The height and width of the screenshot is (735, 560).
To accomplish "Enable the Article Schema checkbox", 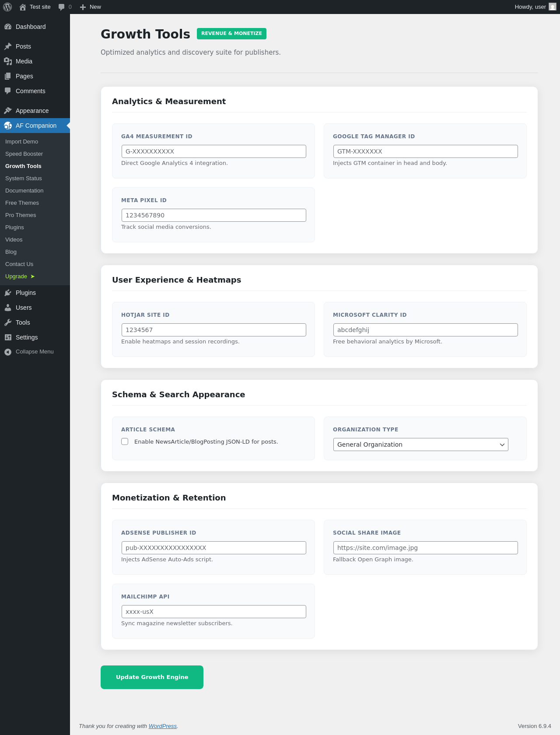I will [x=125, y=441].
